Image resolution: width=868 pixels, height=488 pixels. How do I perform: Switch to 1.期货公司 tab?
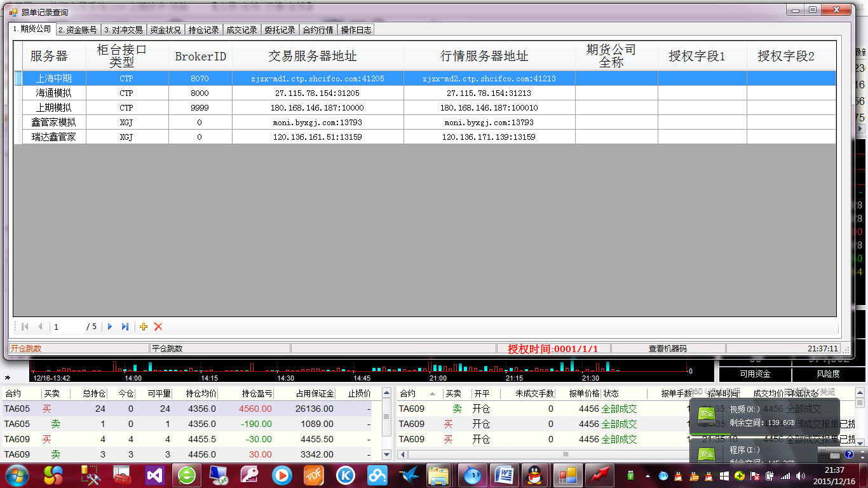click(x=32, y=29)
